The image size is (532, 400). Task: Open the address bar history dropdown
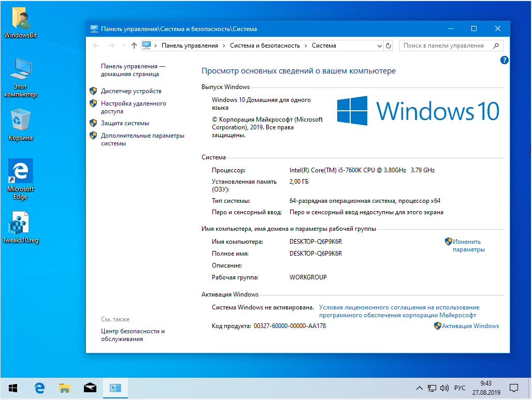pyautogui.click(x=380, y=46)
